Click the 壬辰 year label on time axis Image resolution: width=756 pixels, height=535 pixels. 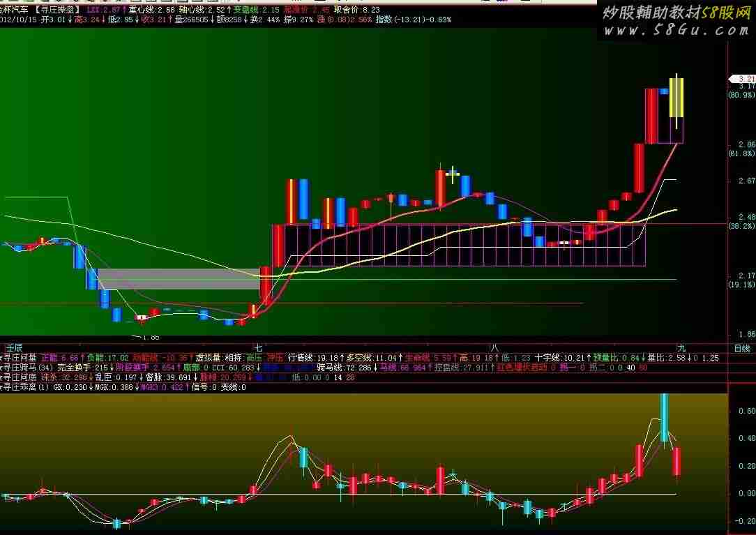click(14, 348)
